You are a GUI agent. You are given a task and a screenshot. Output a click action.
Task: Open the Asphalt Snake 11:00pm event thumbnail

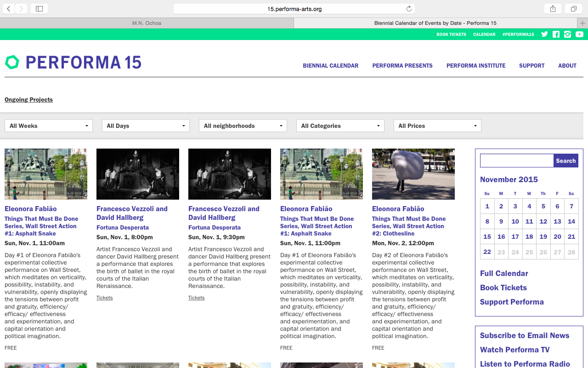[x=322, y=174]
